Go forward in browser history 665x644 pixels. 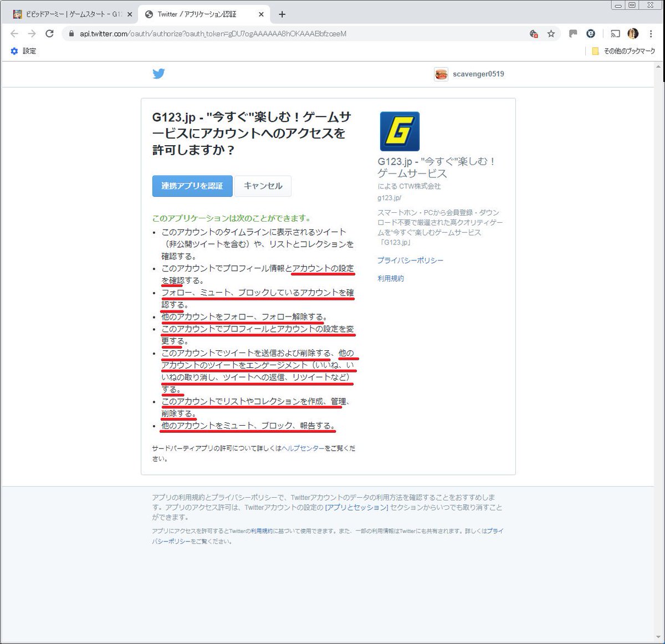(32, 34)
